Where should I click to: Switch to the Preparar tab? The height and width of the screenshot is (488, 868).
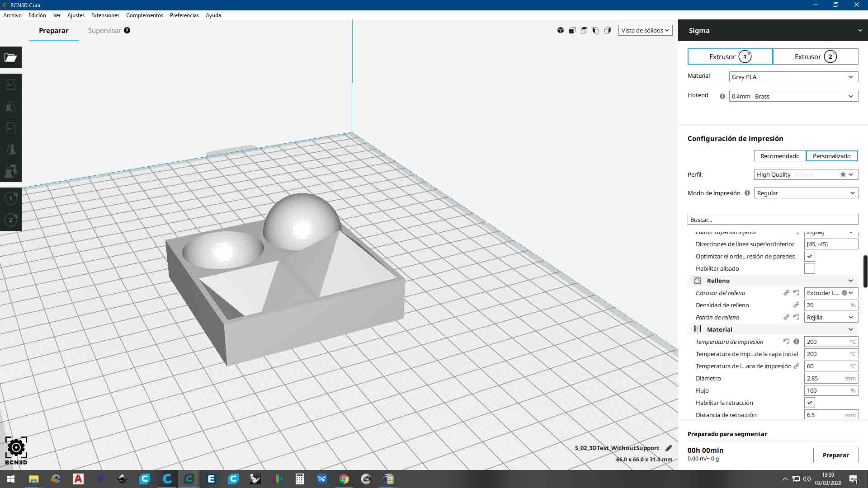click(x=54, y=30)
